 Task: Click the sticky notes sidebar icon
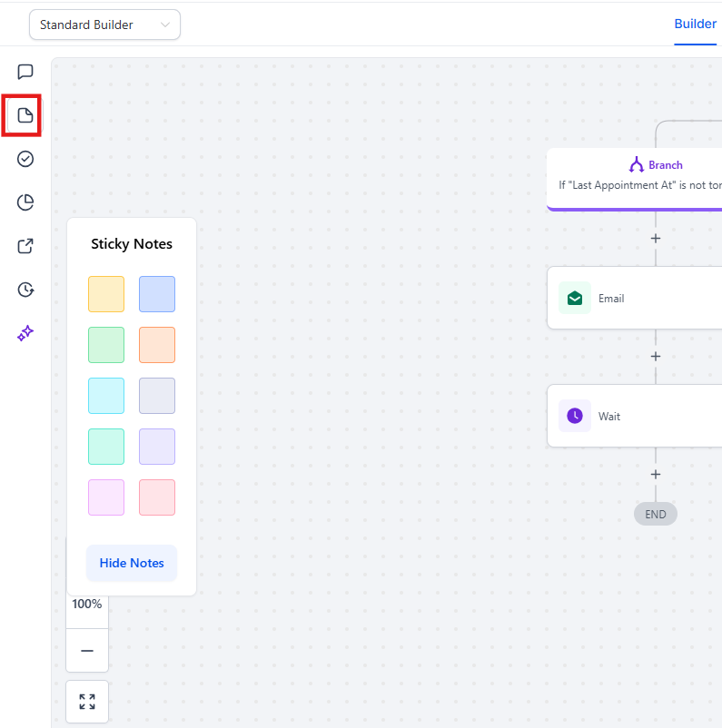pyautogui.click(x=25, y=115)
